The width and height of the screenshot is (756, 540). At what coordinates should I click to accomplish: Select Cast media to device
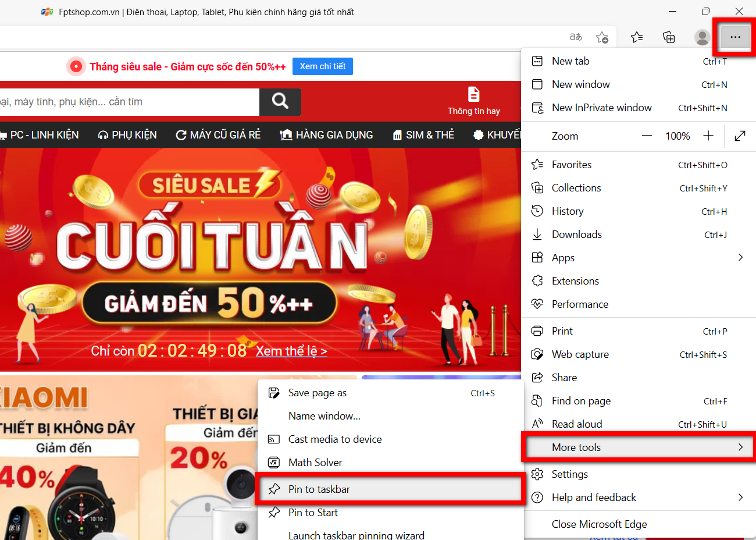point(391,439)
